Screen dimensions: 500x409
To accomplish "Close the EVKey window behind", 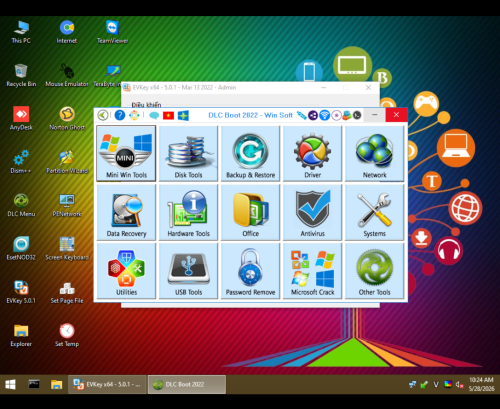I will (368, 88).
